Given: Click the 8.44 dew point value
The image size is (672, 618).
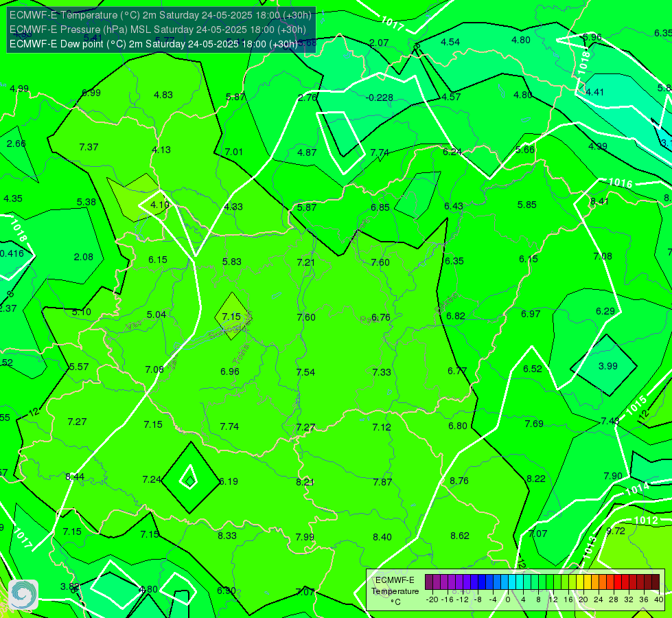Looking at the screenshot, I should pos(75,477).
